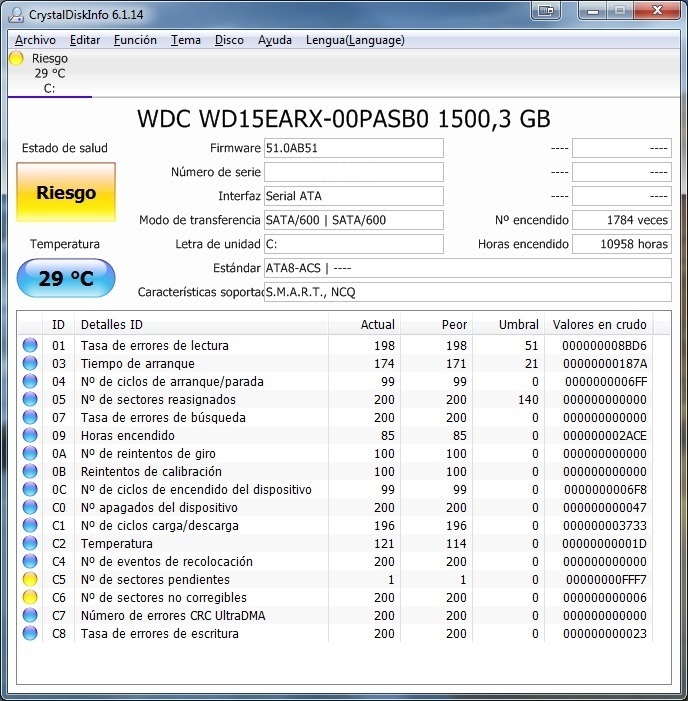Click the CrystalDiskInfo title bar icon
Viewport: 688px width, 701px height.
[16, 14]
